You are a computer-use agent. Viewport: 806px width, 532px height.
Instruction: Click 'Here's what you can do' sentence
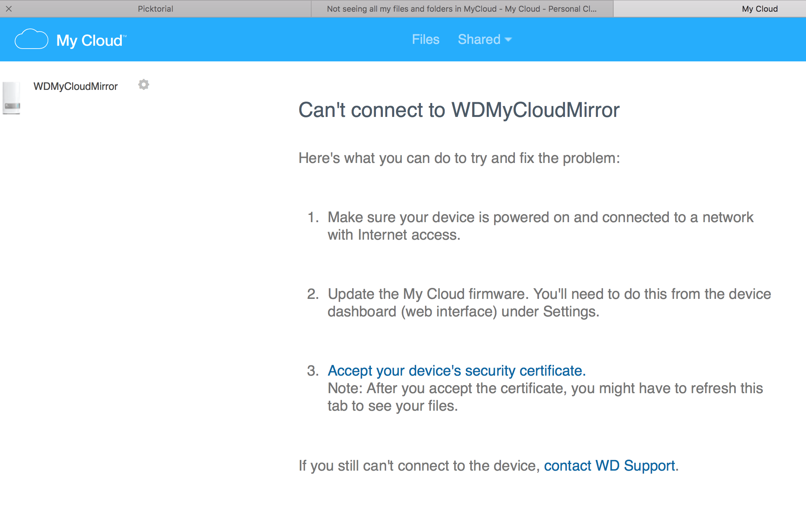(459, 158)
